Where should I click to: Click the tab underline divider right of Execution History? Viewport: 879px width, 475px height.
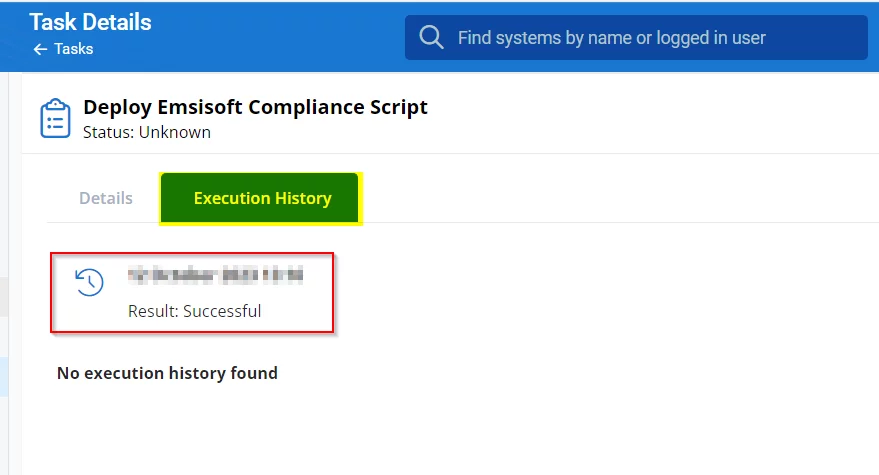tap(600, 222)
